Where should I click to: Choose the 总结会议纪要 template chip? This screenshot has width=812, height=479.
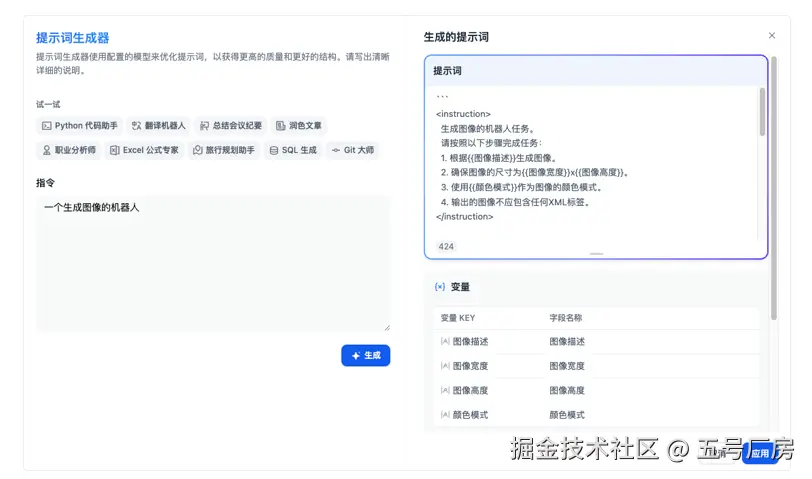point(230,126)
